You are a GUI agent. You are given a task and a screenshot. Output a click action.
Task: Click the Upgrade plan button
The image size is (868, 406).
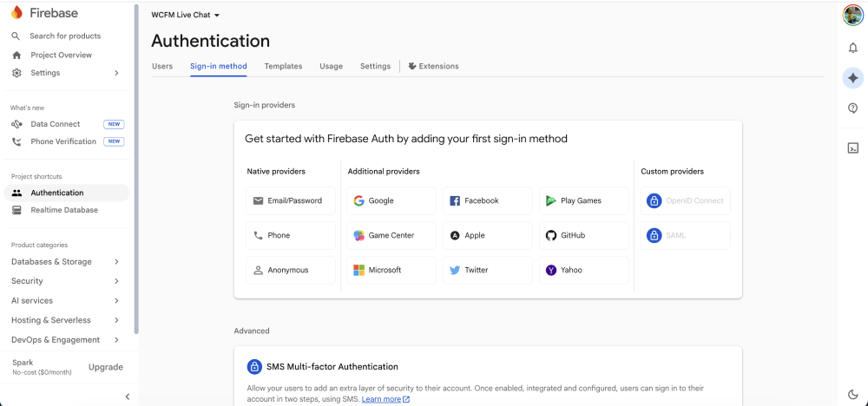106,367
